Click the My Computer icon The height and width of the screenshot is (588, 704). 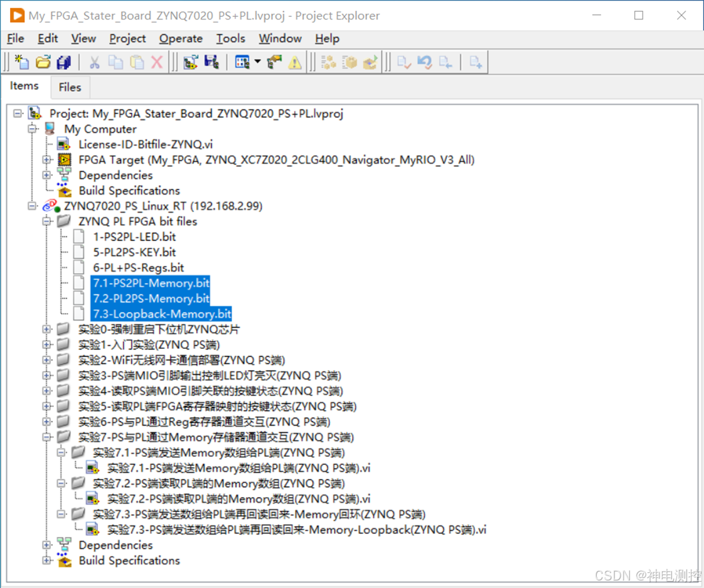[x=50, y=129]
